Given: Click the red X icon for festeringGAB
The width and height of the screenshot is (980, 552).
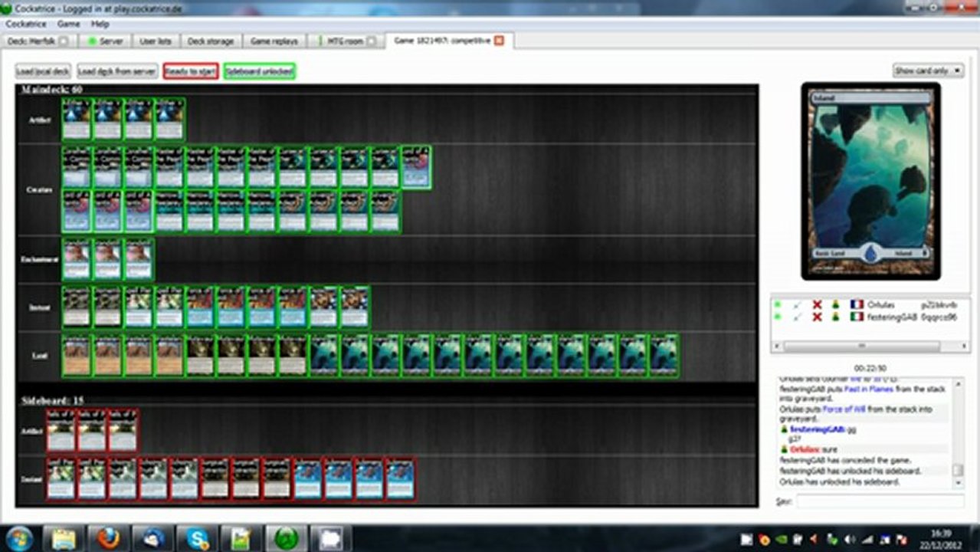Looking at the screenshot, I should (x=817, y=317).
